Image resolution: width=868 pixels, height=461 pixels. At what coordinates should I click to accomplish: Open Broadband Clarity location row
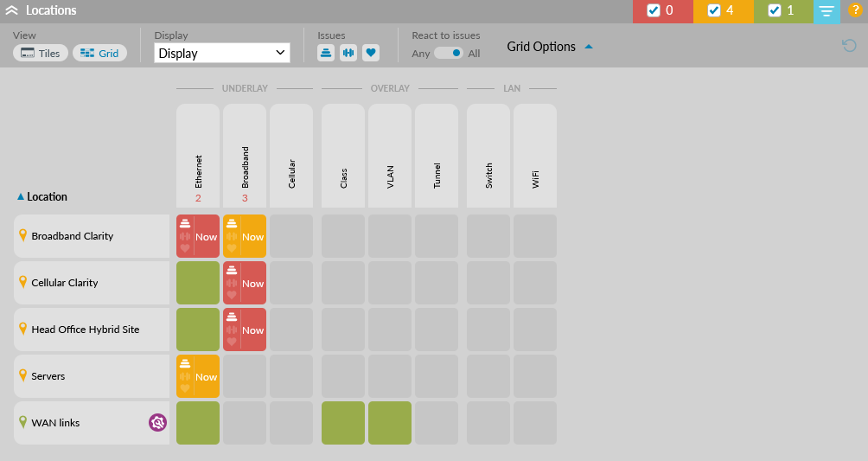[x=92, y=236]
